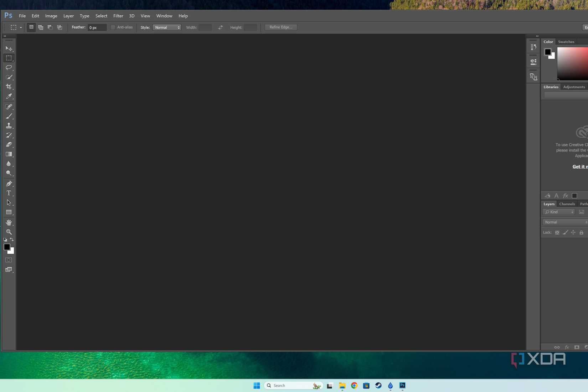Choose Add to selection mode
This screenshot has width=588, height=392.
click(x=41, y=27)
